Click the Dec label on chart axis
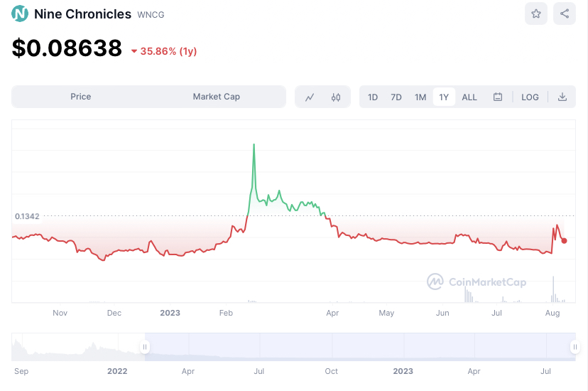Viewport: 588px width, 391px height. [114, 313]
